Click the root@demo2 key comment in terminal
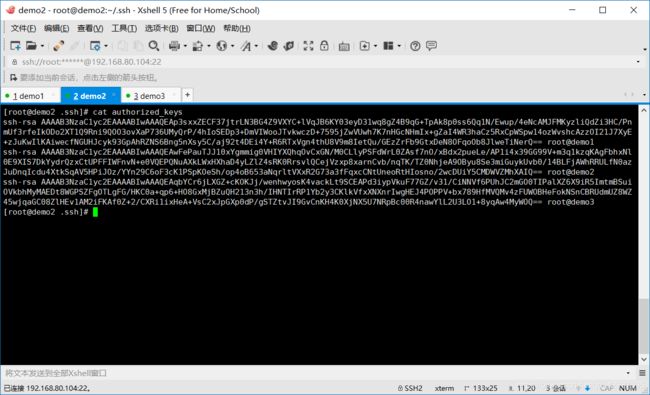This screenshot has width=650, height=395. click(x=570, y=172)
